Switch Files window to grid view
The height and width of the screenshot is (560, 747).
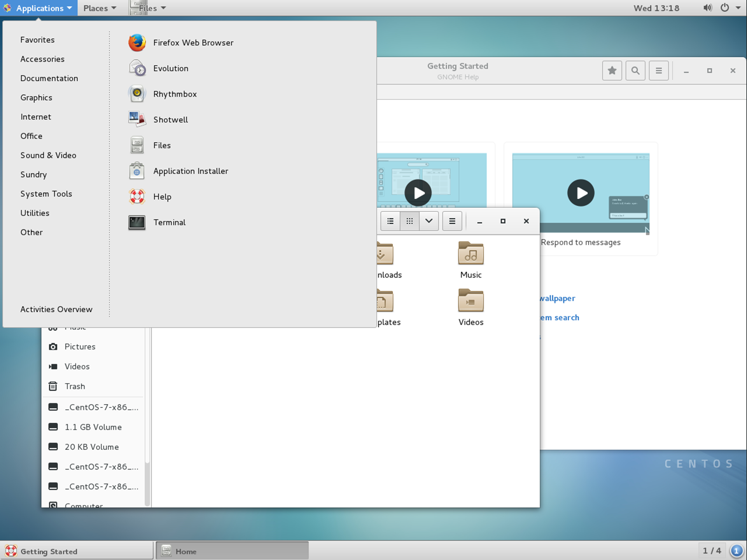(x=409, y=221)
